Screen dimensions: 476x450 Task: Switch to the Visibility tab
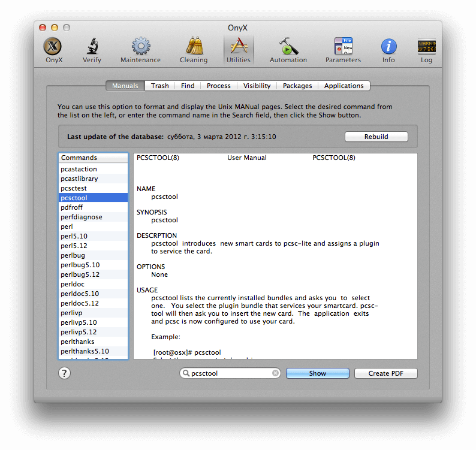(x=257, y=86)
